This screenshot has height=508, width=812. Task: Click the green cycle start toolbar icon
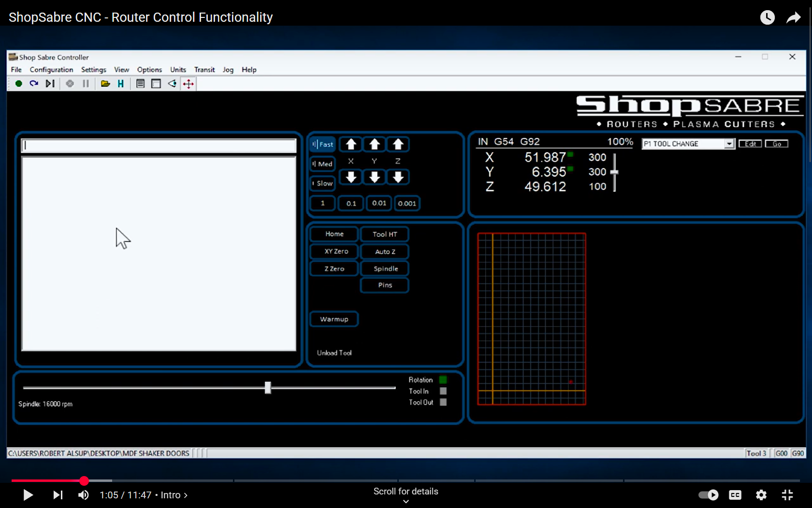(x=18, y=84)
